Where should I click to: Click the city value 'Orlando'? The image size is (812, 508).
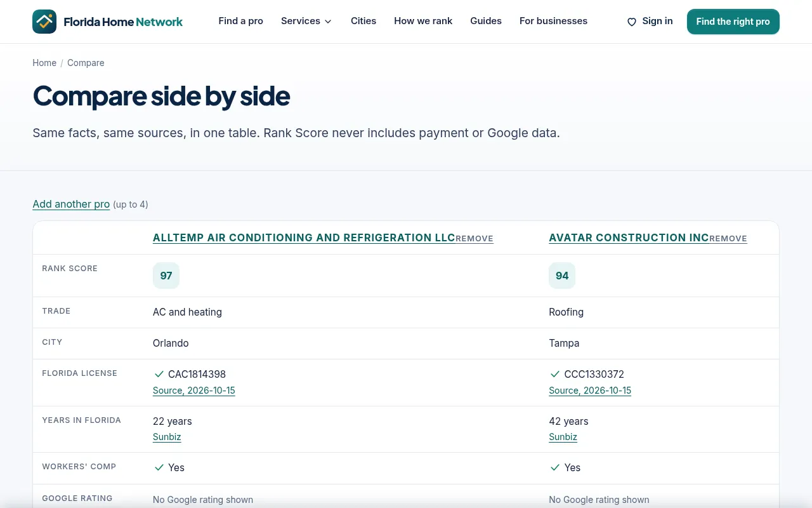pos(171,344)
